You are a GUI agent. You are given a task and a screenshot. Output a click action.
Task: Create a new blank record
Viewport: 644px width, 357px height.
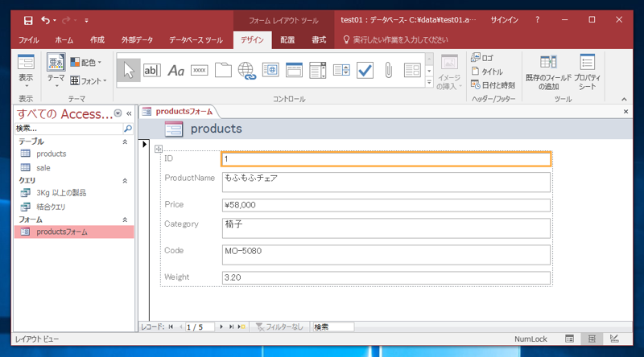[x=242, y=326]
